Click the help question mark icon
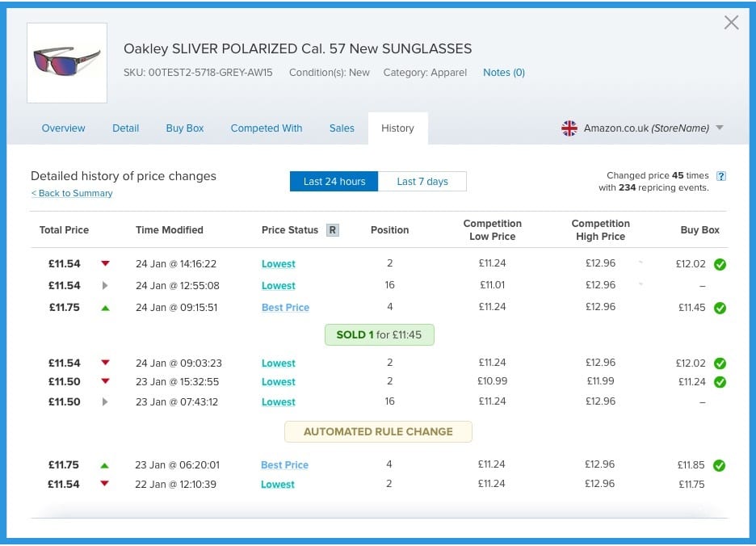Viewport: 756px width, 546px height. (x=721, y=176)
